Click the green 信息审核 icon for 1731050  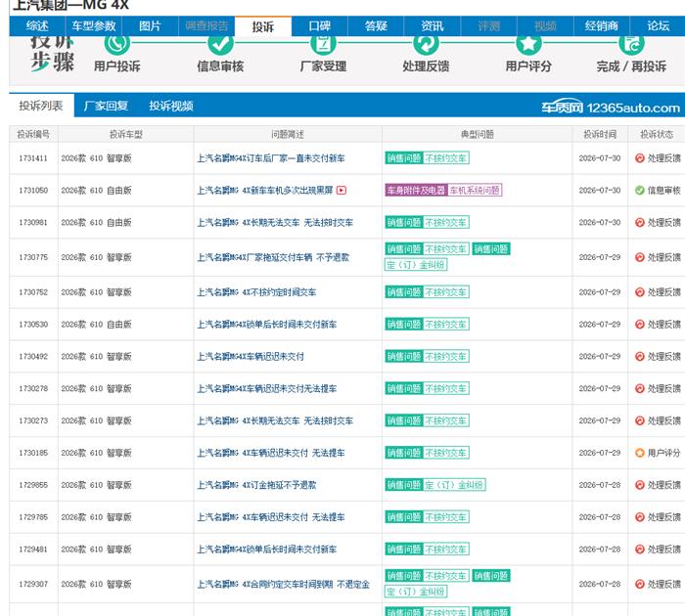pos(640,190)
